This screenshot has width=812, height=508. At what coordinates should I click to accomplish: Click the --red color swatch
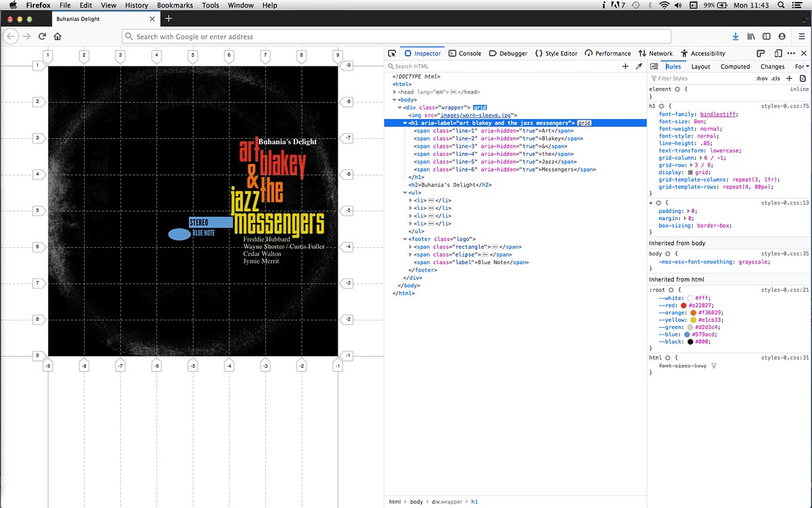coord(683,305)
